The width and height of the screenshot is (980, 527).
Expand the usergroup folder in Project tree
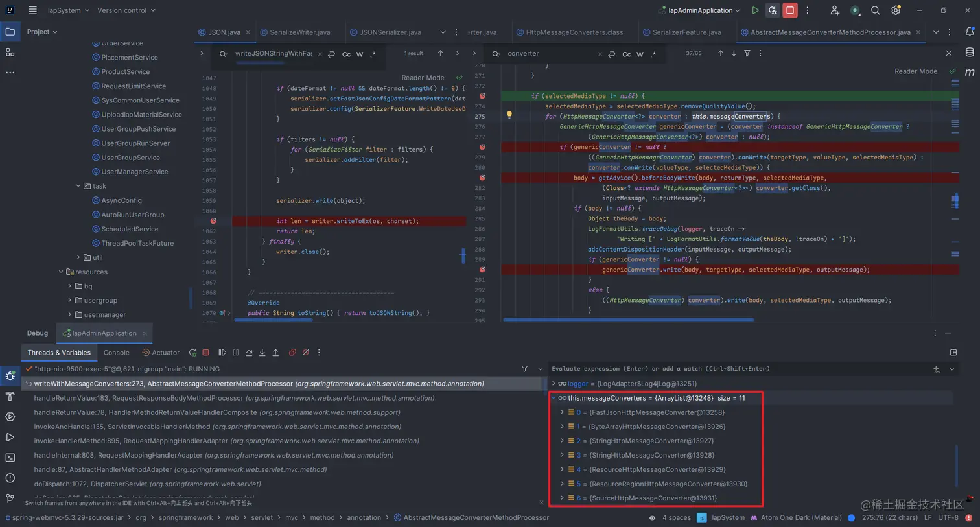pos(70,300)
